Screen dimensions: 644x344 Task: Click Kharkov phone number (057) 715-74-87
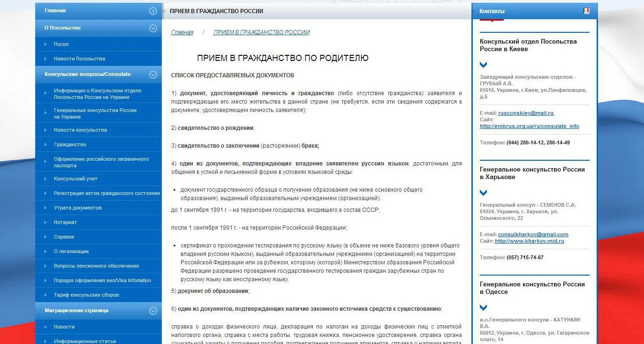point(525,257)
